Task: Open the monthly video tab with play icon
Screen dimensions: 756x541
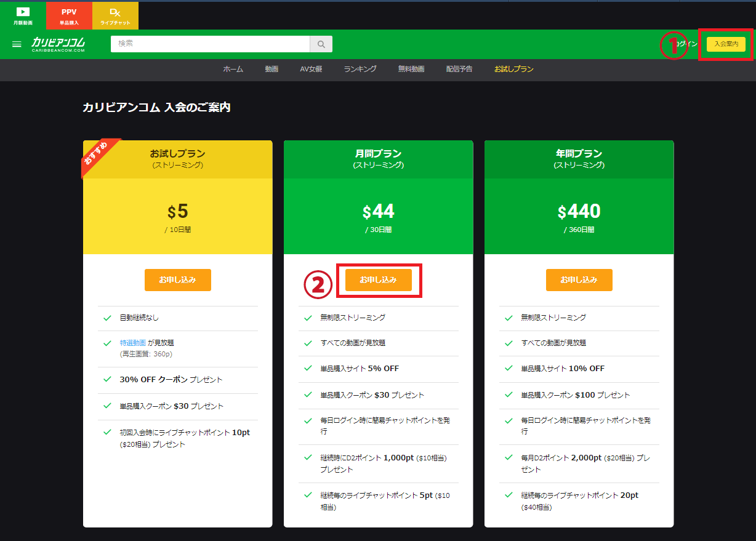Action: (x=23, y=15)
